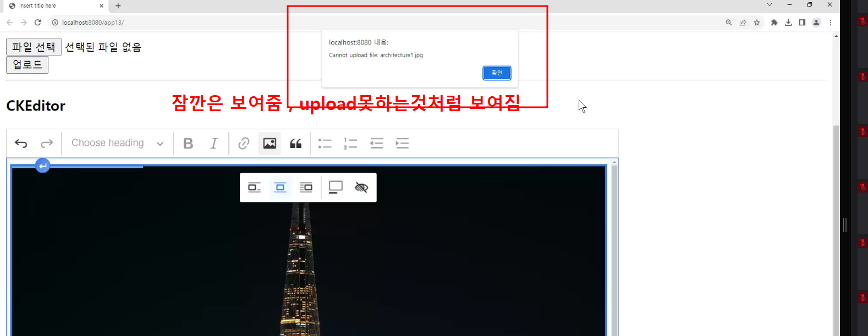Toggle the browser side panel
The image size is (868, 336).
[x=803, y=23]
